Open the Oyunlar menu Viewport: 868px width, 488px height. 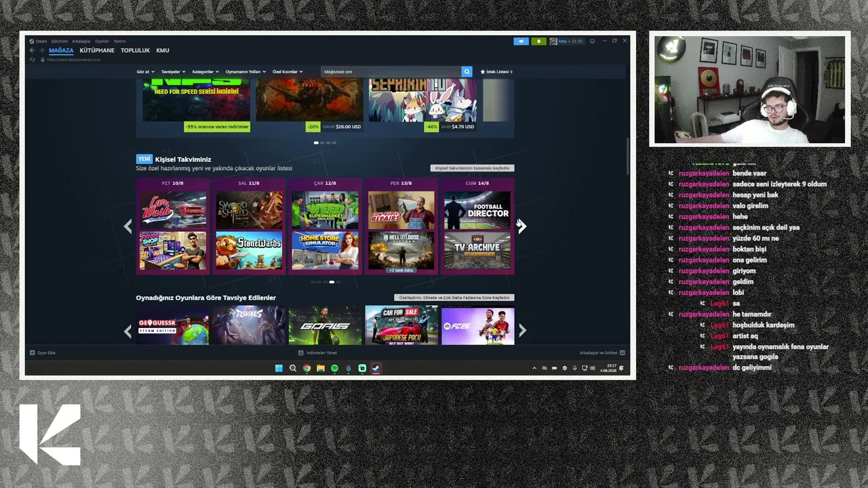point(102,41)
